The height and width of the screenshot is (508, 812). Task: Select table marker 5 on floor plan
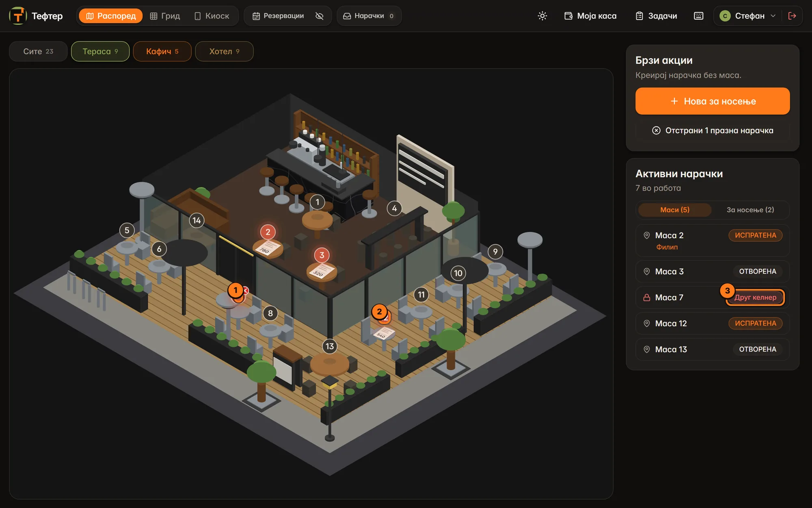127,230
